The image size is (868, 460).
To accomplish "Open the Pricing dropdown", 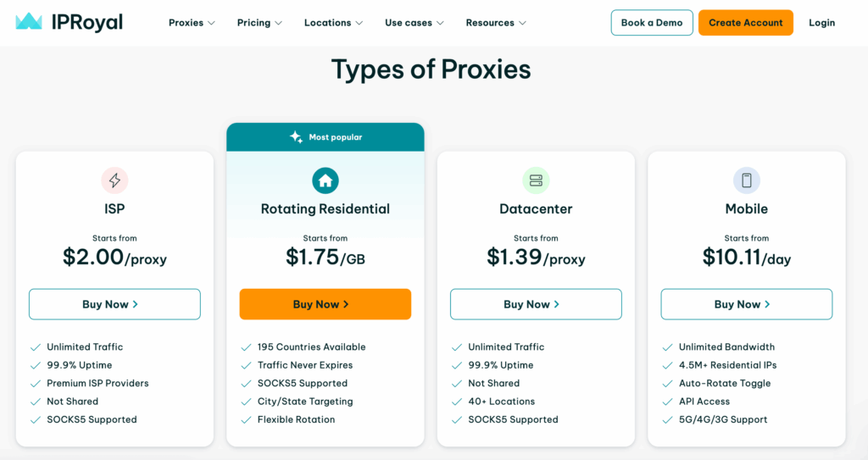I will click(259, 23).
